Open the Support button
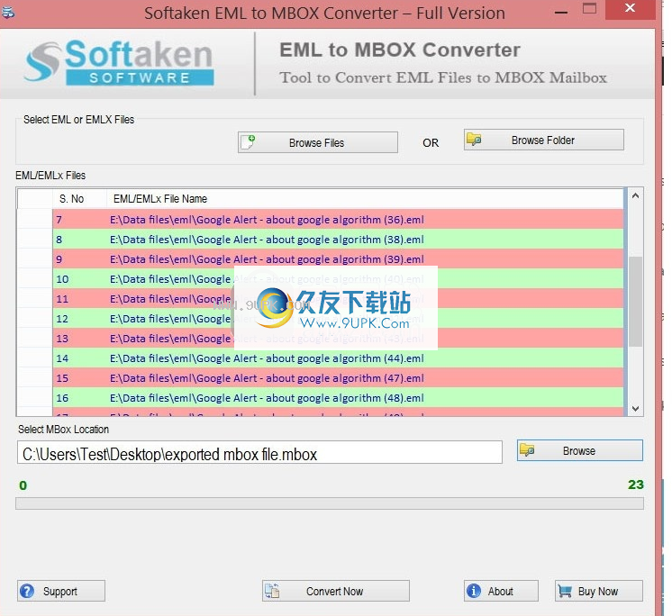 coord(61,591)
